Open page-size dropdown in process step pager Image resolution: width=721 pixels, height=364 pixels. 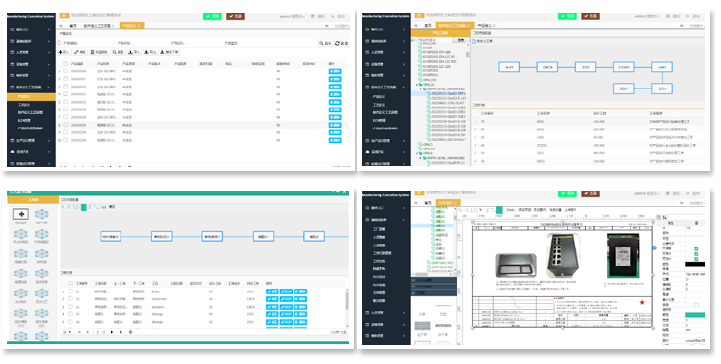[x=67, y=332]
